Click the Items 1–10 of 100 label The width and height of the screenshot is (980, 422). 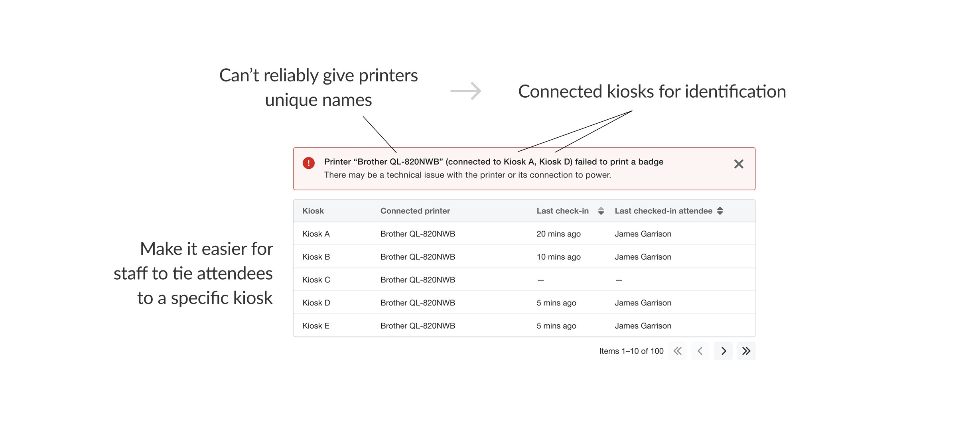click(631, 351)
